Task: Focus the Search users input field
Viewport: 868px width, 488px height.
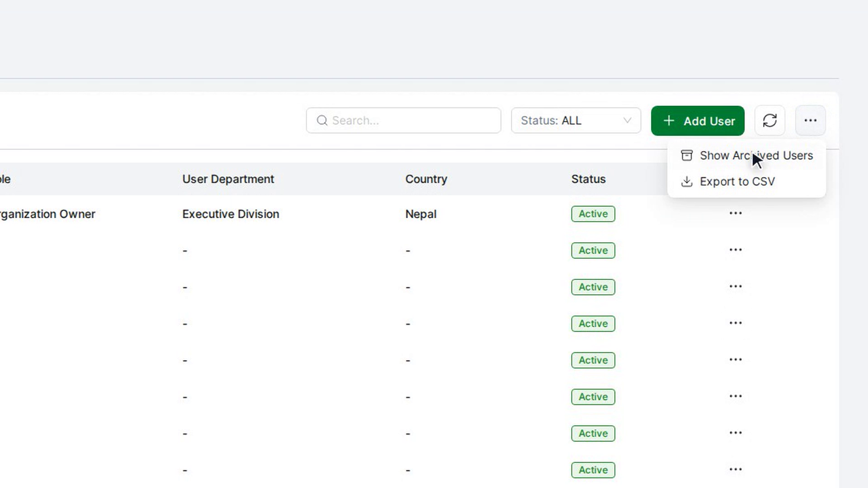Action: click(x=403, y=121)
